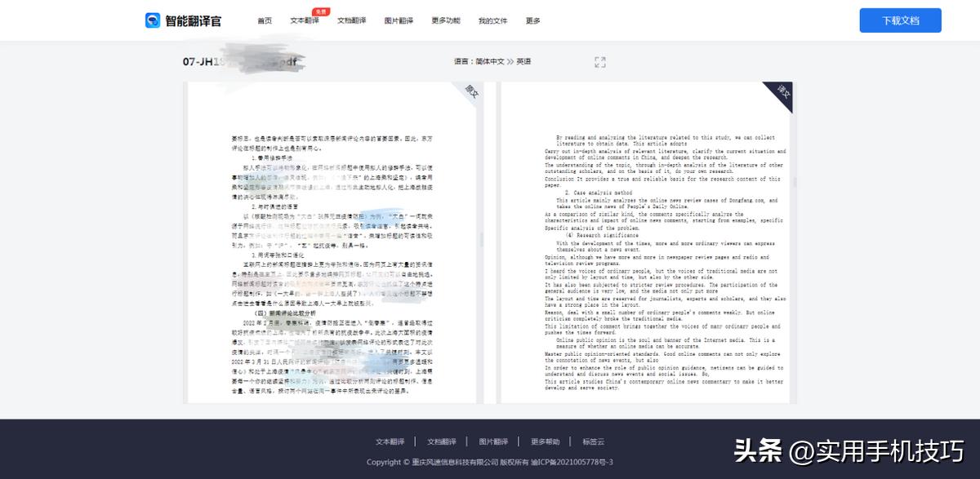Switch to the 首页 tab
Image resolution: width=980 pixels, height=479 pixels.
click(264, 20)
